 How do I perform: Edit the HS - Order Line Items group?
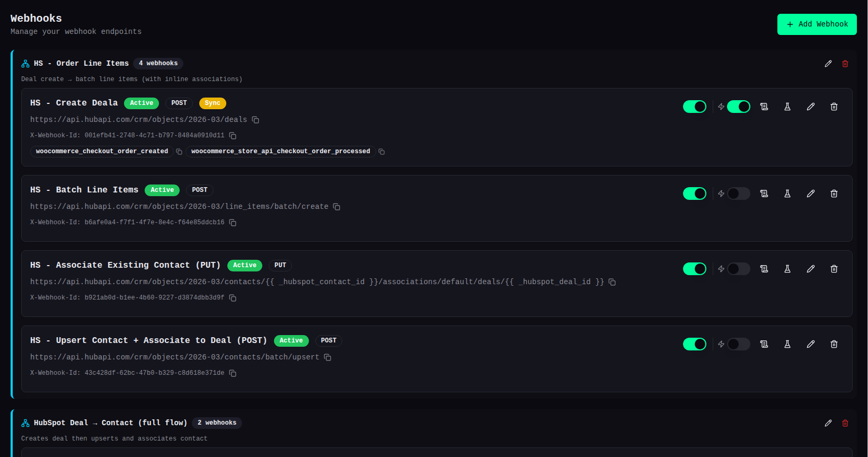pos(828,64)
